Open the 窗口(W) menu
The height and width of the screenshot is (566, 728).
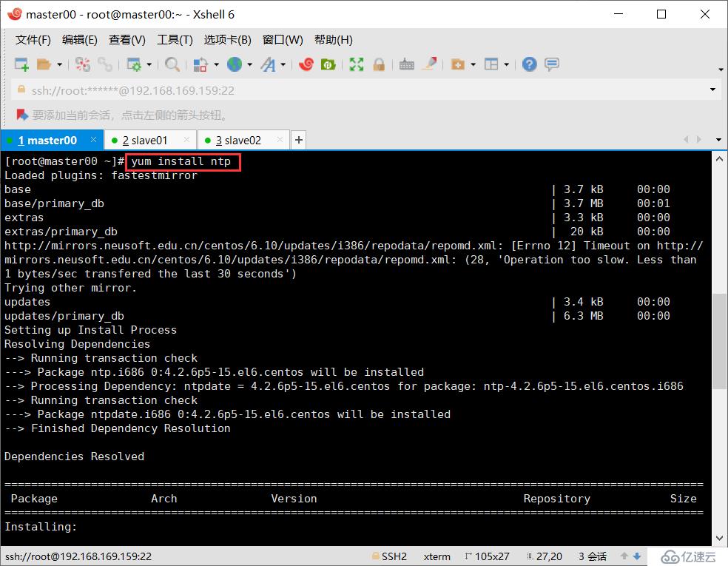(x=283, y=40)
